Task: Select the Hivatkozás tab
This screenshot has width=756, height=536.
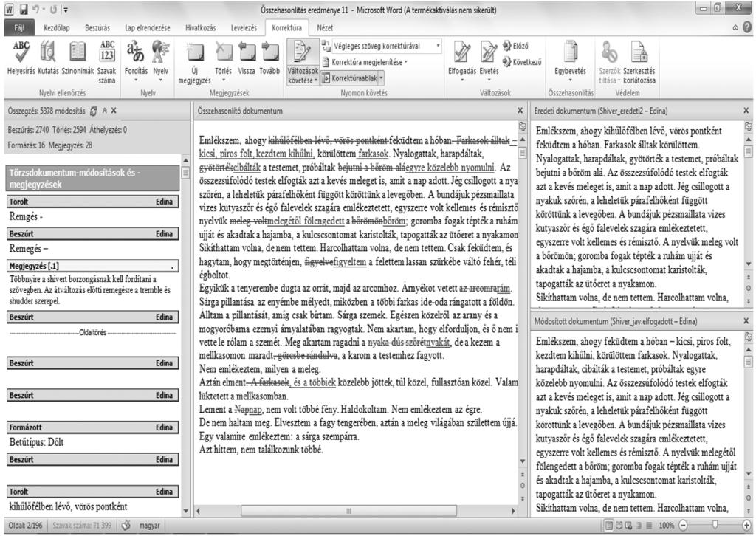Action: click(x=201, y=28)
